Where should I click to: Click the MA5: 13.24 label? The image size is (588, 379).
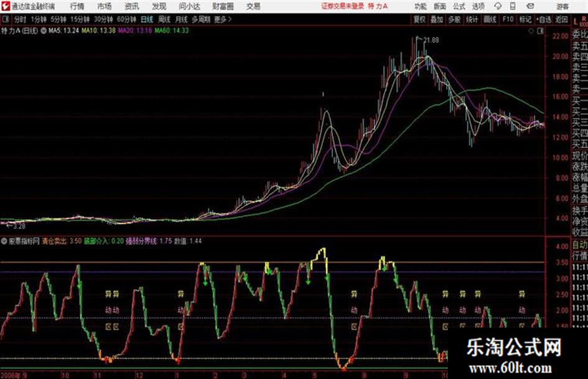[63, 30]
